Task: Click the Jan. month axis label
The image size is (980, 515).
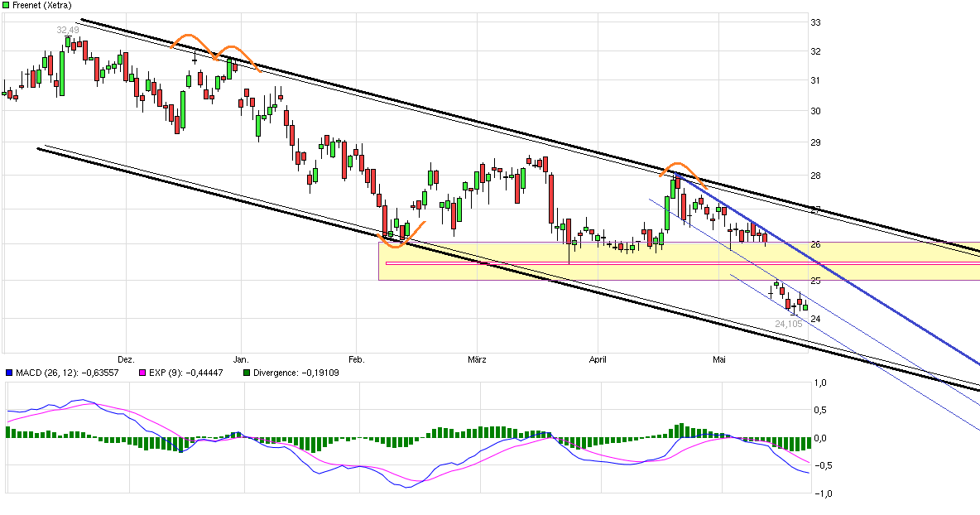Action: pos(241,359)
